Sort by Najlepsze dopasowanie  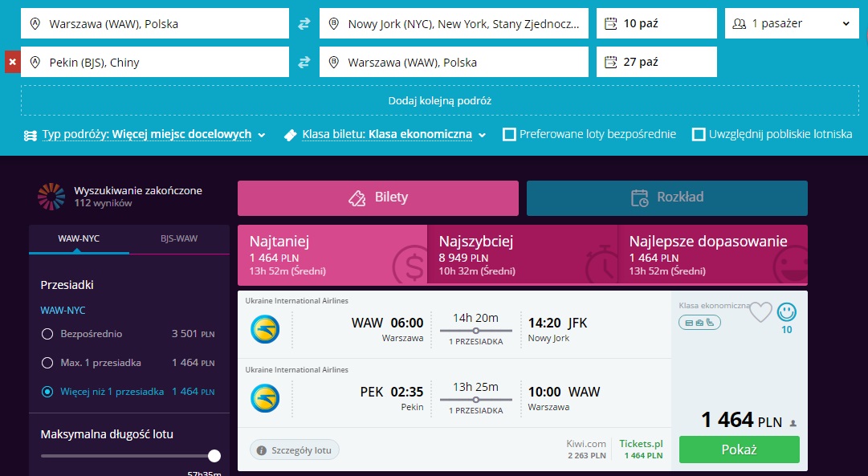point(712,255)
